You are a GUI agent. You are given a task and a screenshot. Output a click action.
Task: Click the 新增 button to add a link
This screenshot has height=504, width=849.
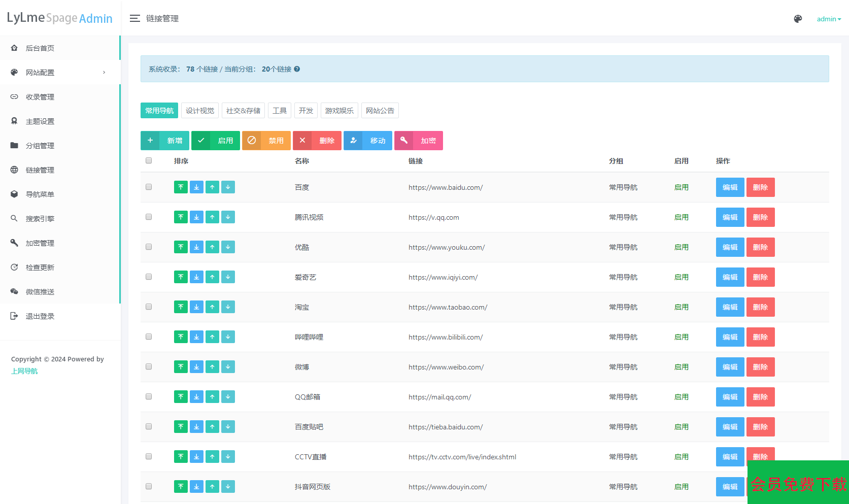pyautogui.click(x=165, y=141)
